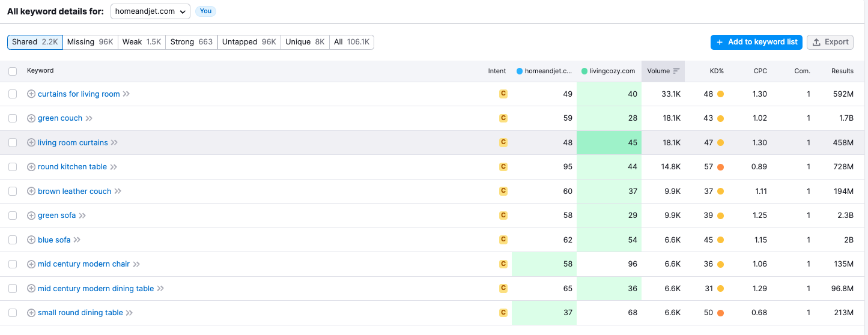Click plus icon beside round kitchen table

point(31,167)
